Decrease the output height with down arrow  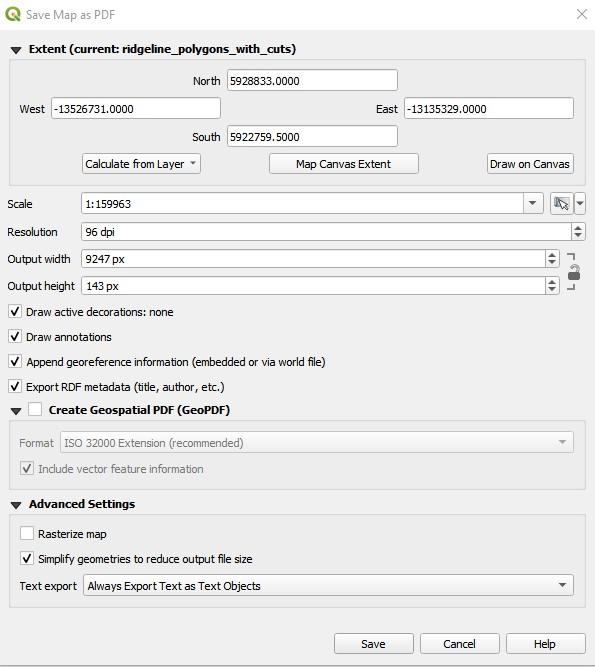552,290
